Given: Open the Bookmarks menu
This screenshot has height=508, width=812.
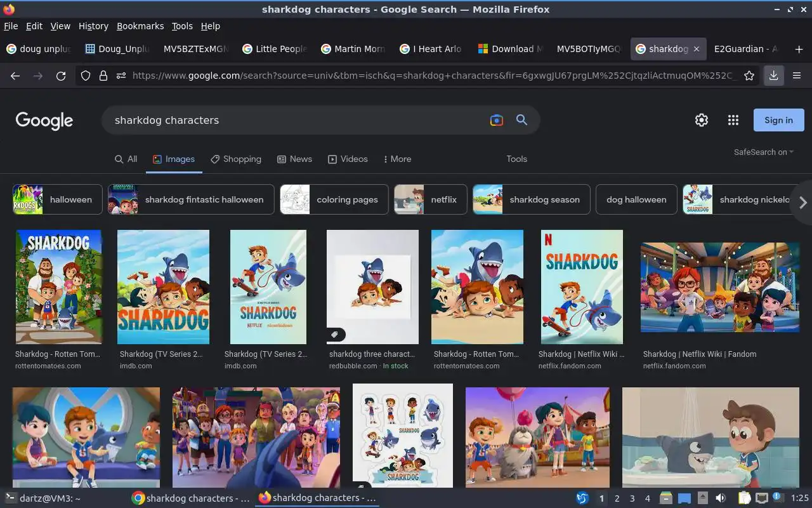Looking at the screenshot, I should coord(140,26).
